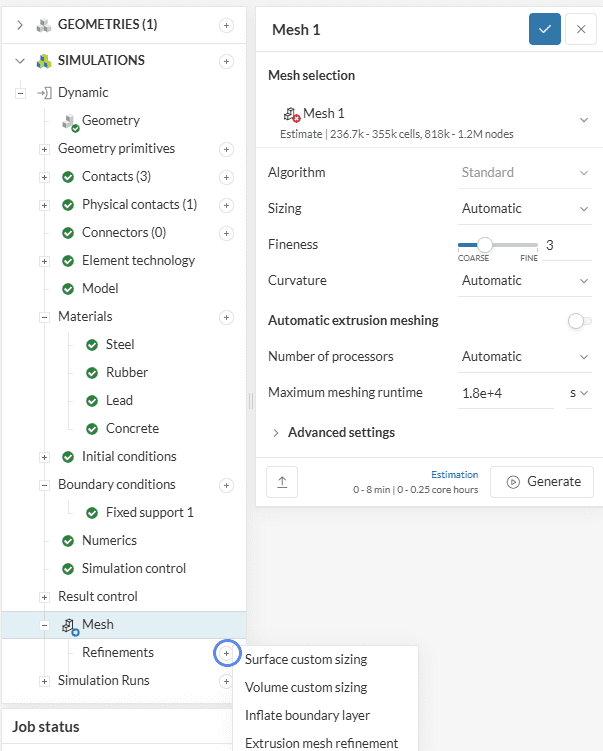Click the blue checkmark confirm icon

(544, 30)
